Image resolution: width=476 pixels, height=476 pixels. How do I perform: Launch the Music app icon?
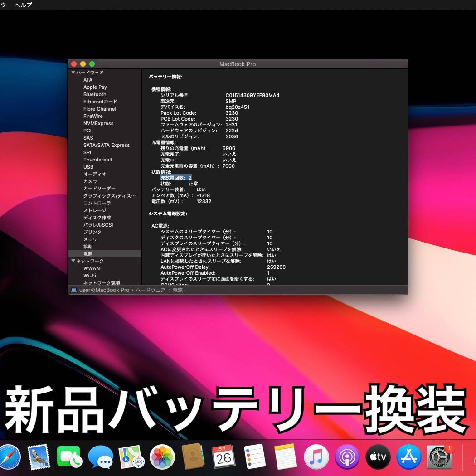tap(316, 457)
